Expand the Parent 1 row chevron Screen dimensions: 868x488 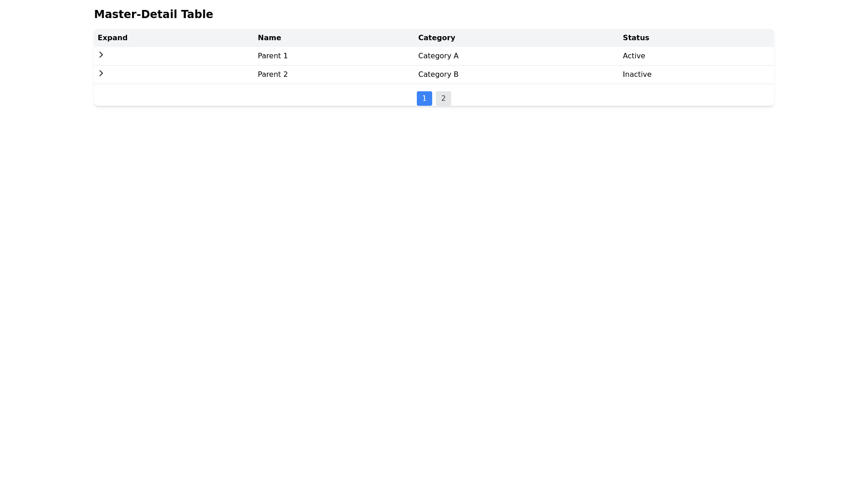pos(101,55)
